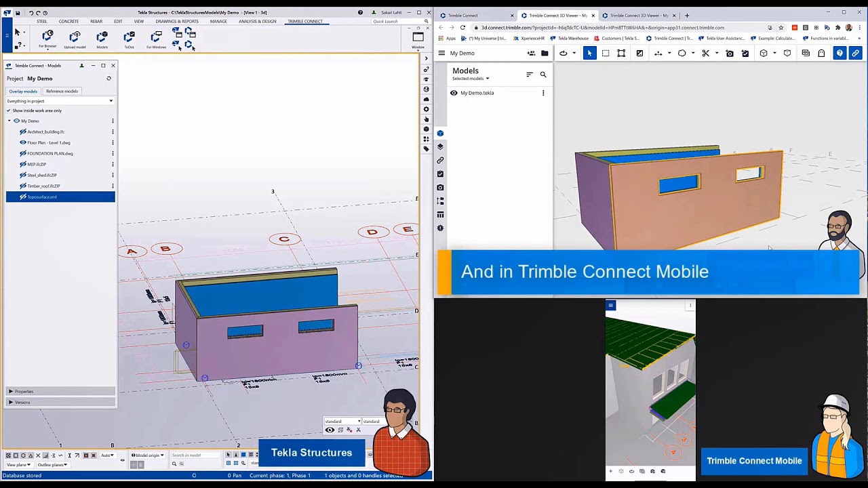Select the rectangle selection tool in Trimble viewer
Screen dimensions: 868x488
(606, 53)
